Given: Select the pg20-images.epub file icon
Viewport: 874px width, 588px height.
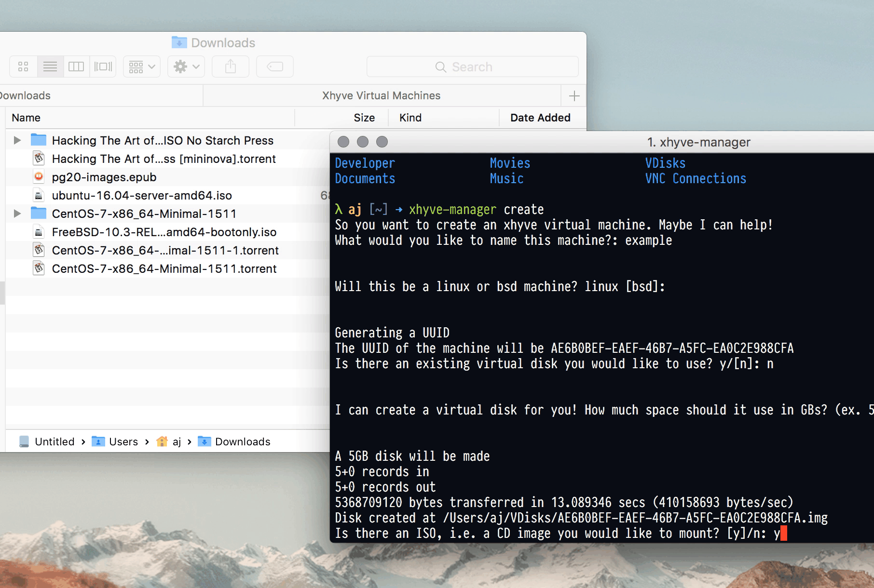Looking at the screenshot, I should [x=39, y=176].
